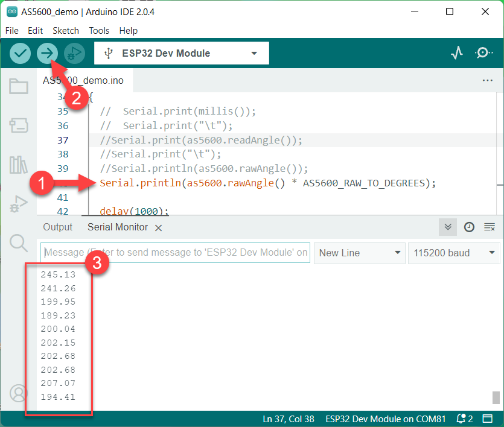504x427 pixels.
Task: Toggle the bottom panel icon in status bar
Action: [487, 419]
